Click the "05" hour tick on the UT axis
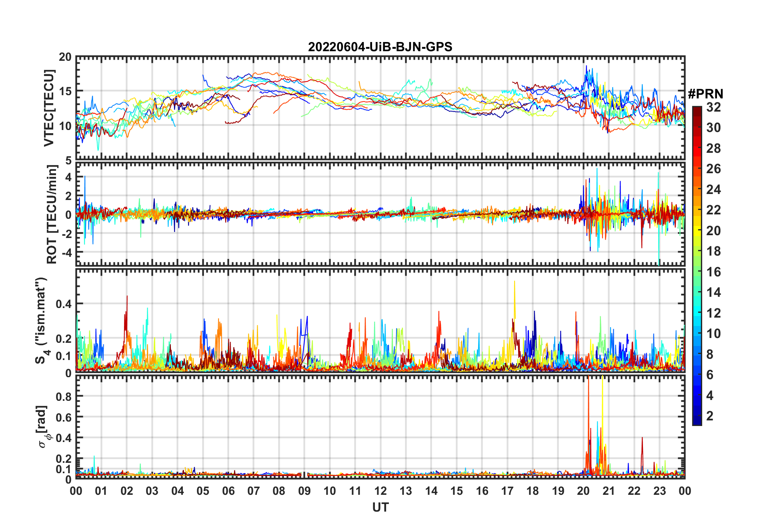761x532 pixels. (x=203, y=491)
